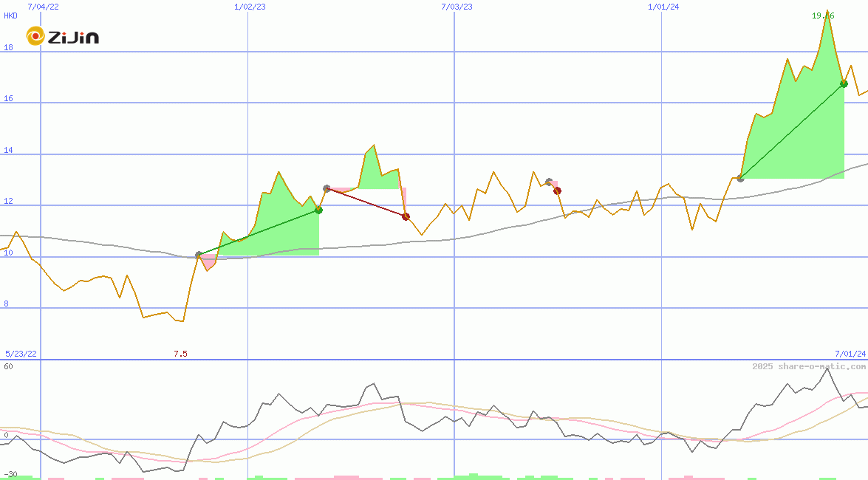Select the 7/03/23 date label
This screenshot has width=868, height=480.
(x=457, y=7)
